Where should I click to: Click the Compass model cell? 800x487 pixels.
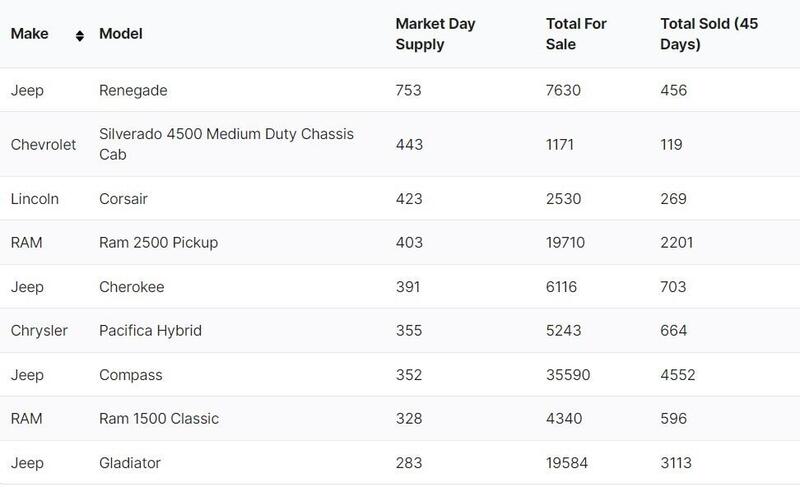coord(131,375)
